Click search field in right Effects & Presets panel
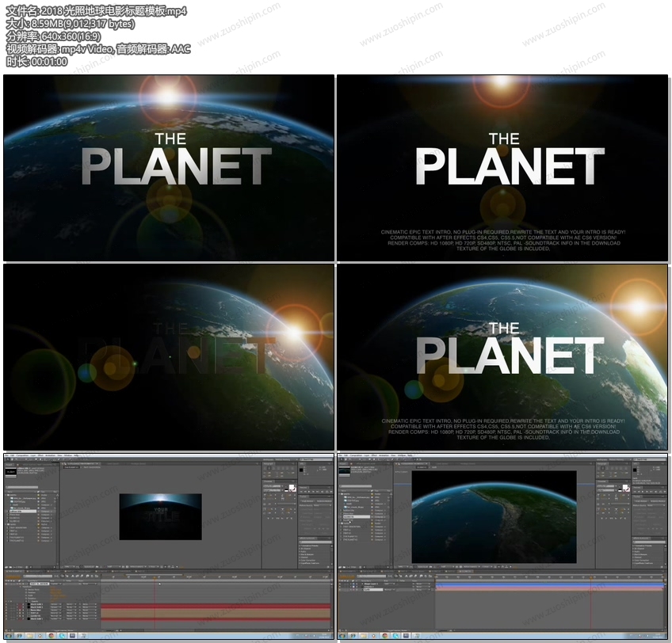The width and height of the screenshot is (672, 643). tap(648, 542)
